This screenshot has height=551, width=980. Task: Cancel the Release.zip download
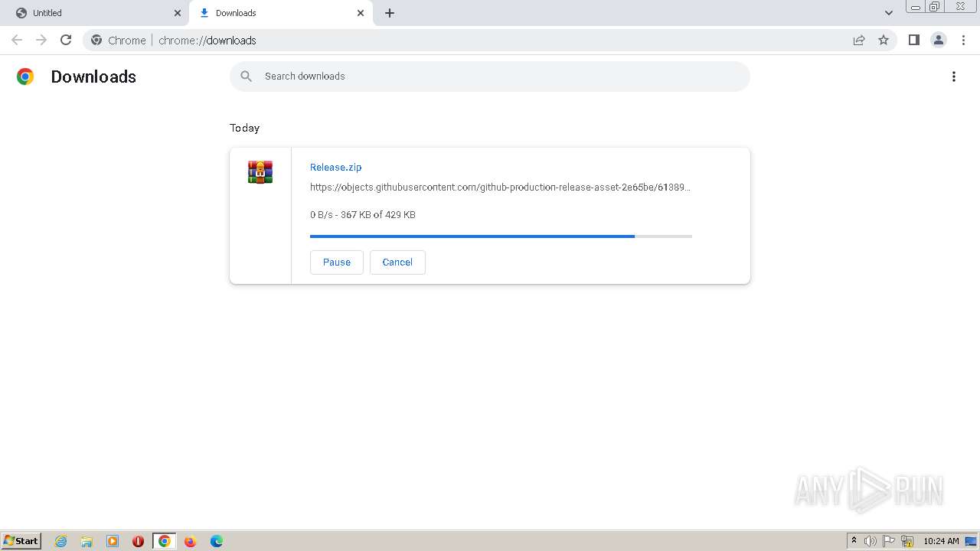397,262
